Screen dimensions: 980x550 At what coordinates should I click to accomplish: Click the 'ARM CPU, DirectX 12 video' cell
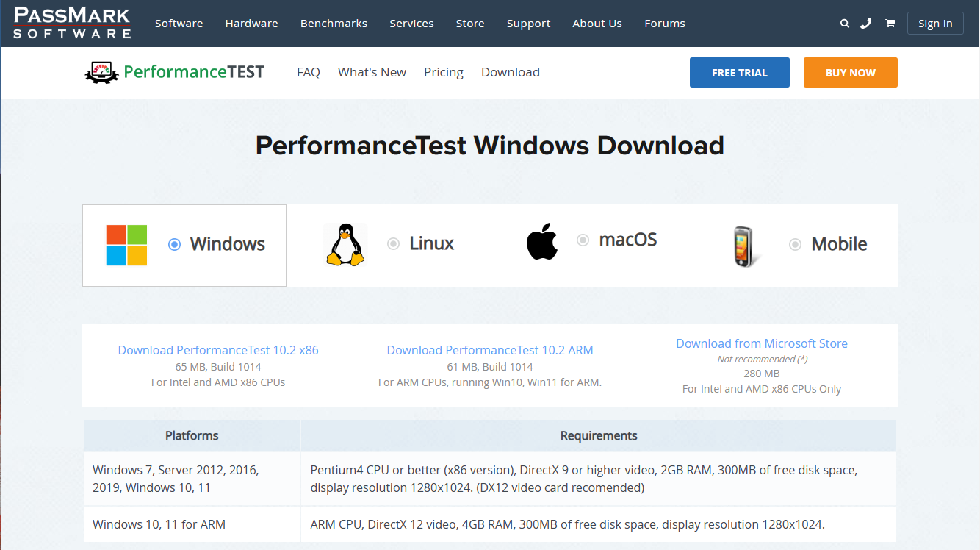click(x=599, y=524)
